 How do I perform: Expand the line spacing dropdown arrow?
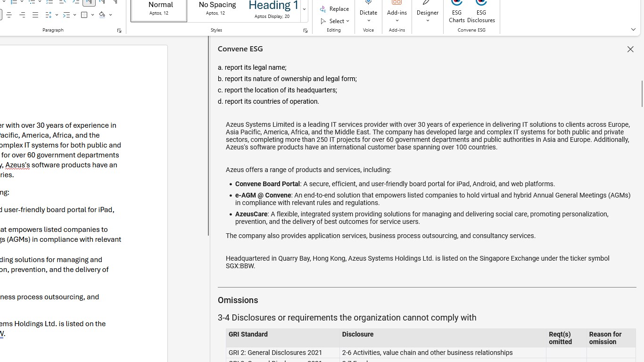57,15
